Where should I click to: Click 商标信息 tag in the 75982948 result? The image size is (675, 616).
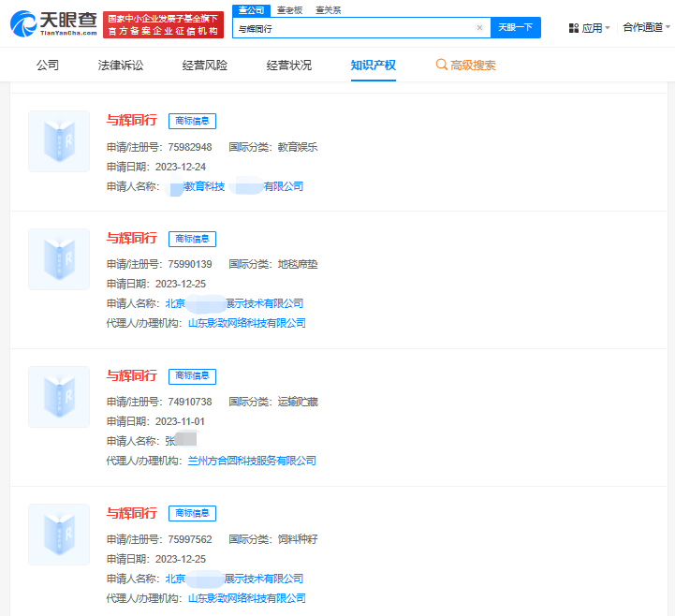pyautogui.click(x=192, y=121)
